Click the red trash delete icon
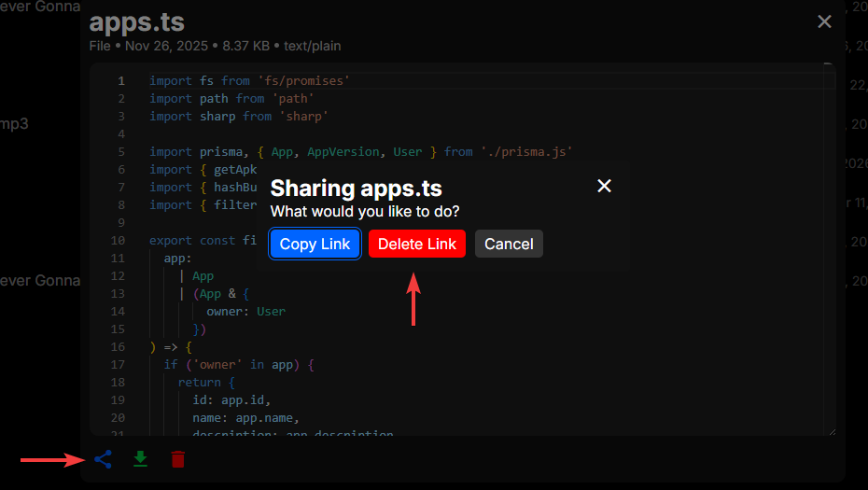The image size is (868, 490). [177, 459]
